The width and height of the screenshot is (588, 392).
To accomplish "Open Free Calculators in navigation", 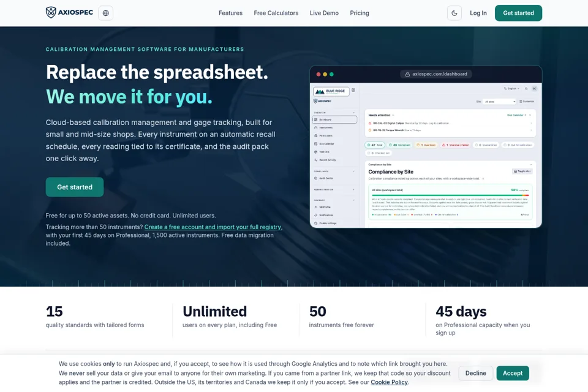I will [x=276, y=13].
